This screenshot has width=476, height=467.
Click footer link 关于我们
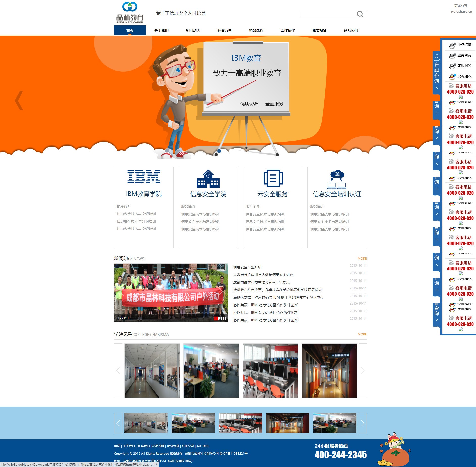pyautogui.click(x=129, y=446)
